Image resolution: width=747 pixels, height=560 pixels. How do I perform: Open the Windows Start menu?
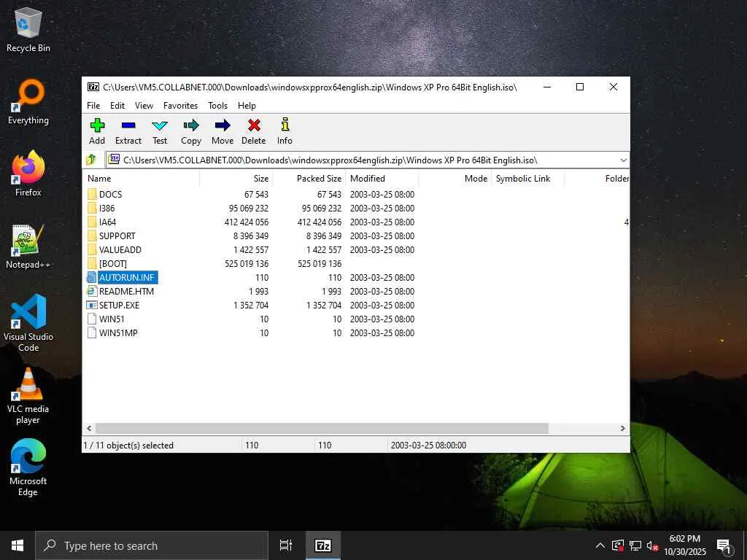tap(18, 545)
